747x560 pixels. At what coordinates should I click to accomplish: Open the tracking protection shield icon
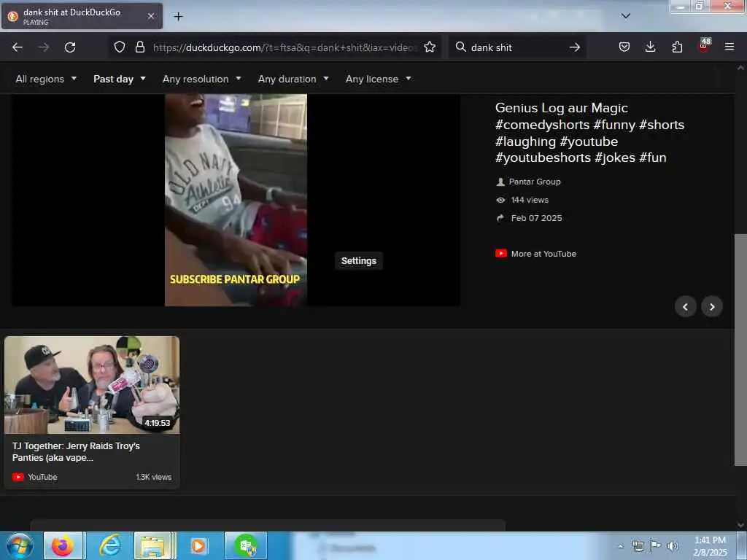pyautogui.click(x=120, y=47)
